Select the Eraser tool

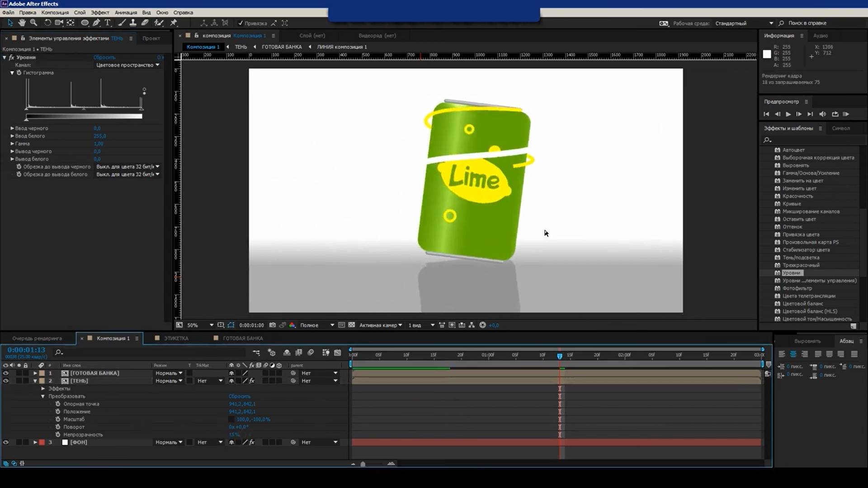click(x=145, y=23)
